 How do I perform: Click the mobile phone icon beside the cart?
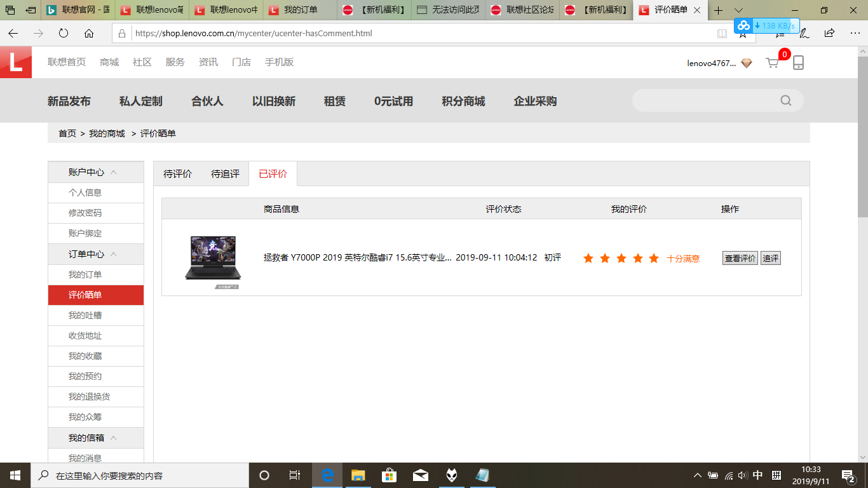click(x=798, y=62)
